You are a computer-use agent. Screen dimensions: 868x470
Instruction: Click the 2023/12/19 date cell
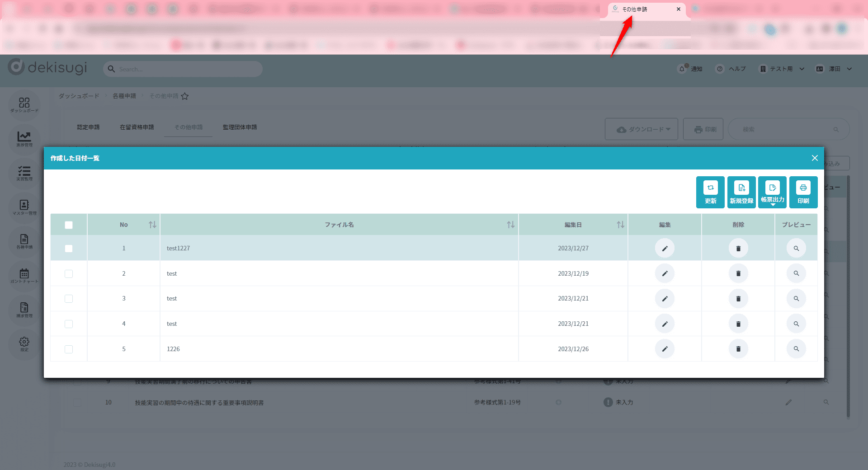point(573,273)
